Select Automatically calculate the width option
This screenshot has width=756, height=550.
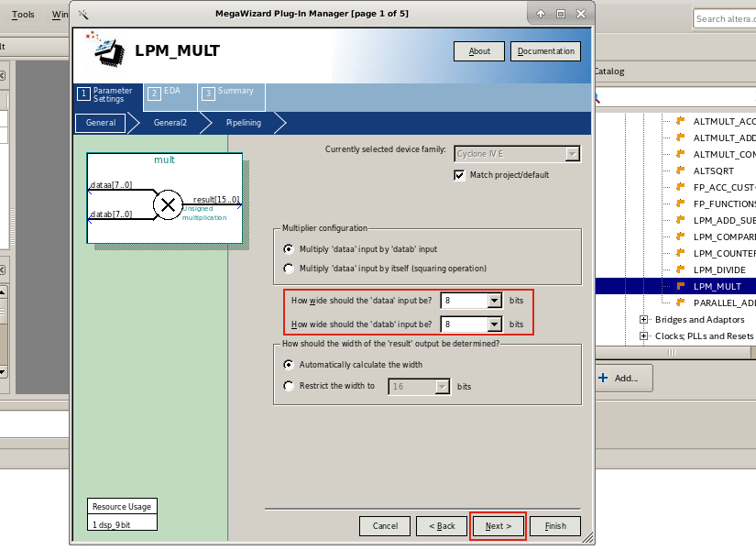(289, 364)
